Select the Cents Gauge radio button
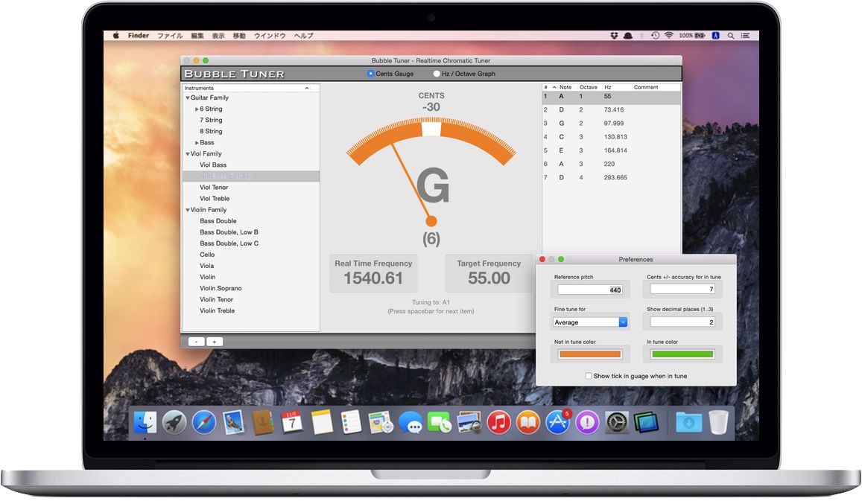Screen dimensions: 862x504 pos(370,74)
